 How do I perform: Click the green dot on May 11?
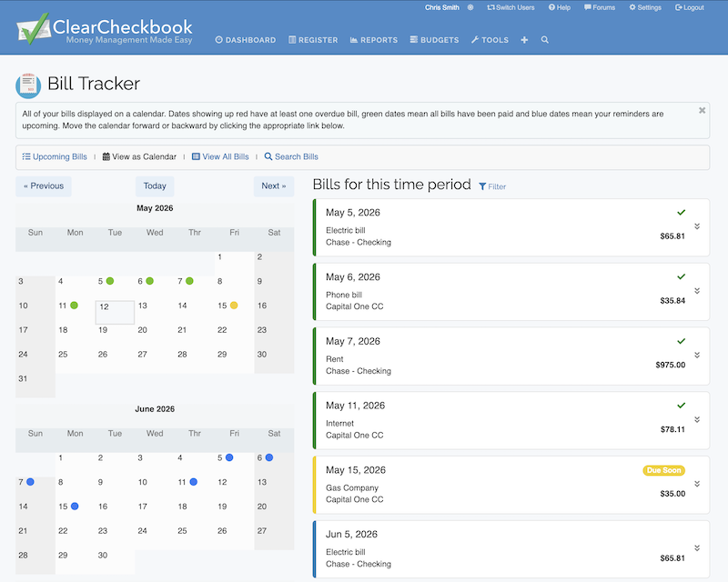coord(74,306)
